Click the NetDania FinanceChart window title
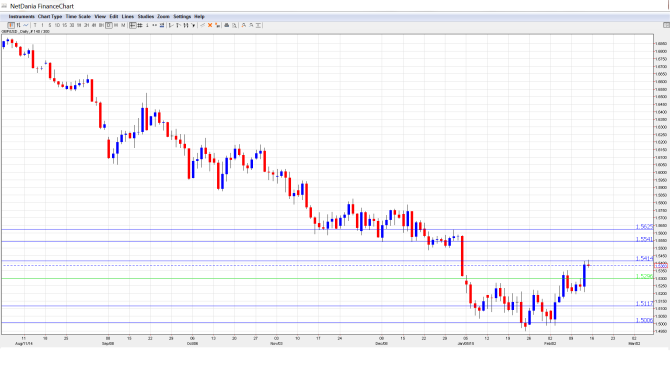This screenshot has height=377, width=670. tap(42, 6)
